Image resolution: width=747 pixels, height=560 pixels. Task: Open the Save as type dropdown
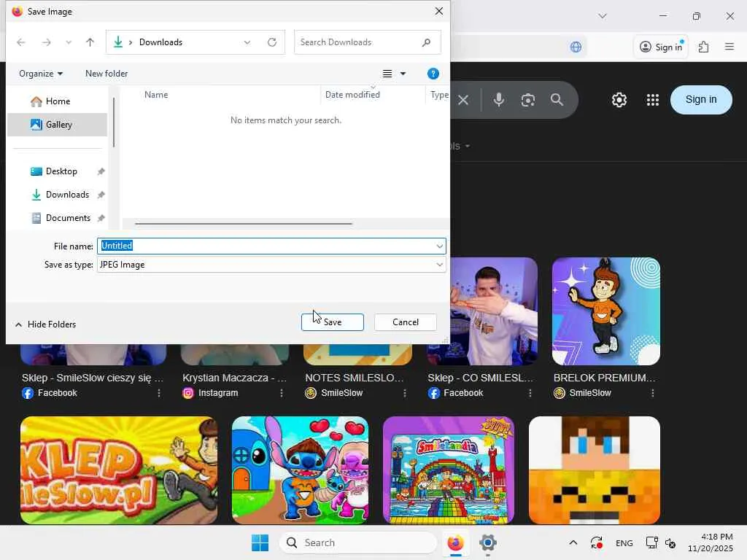click(271, 264)
